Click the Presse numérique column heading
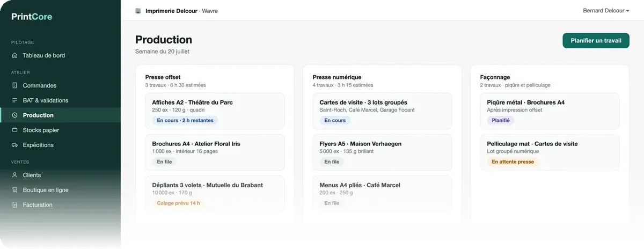This screenshot has width=644, height=249. 337,77
